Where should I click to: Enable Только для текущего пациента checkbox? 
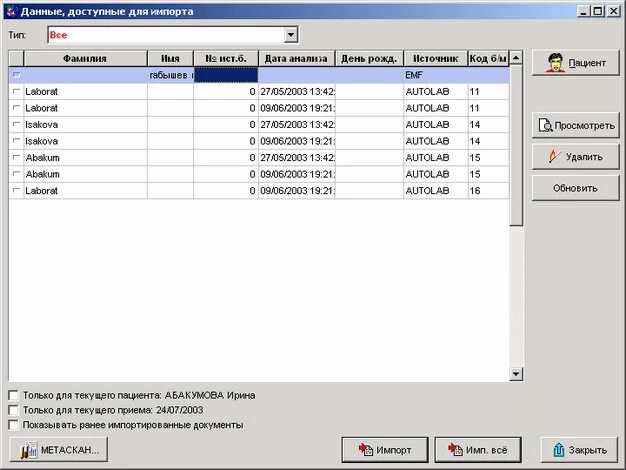(13, 395)
